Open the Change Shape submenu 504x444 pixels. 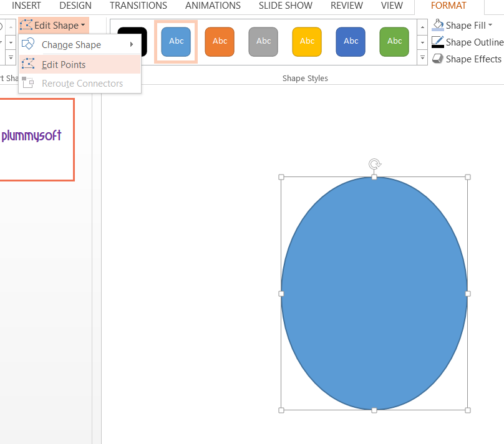click(80, 45)
